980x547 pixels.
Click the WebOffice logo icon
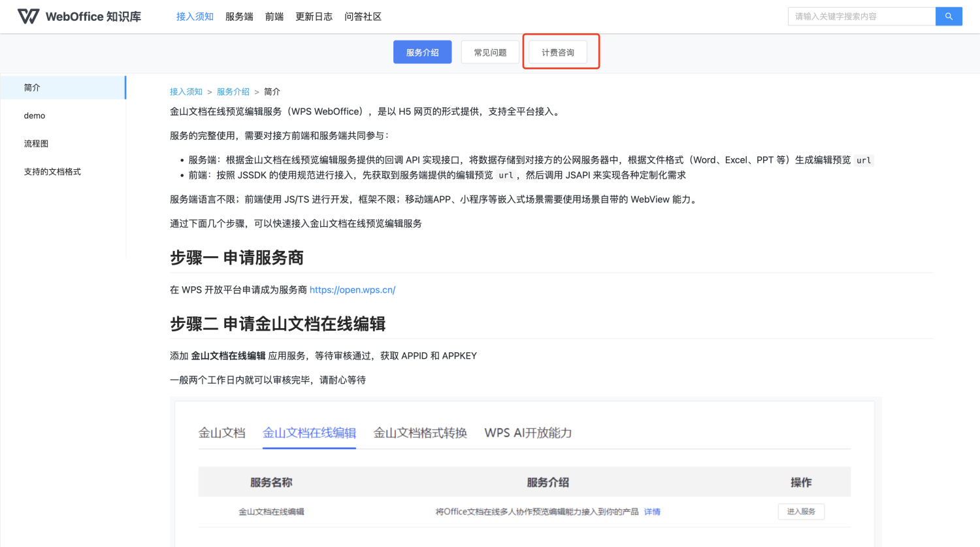tap(28, 16)
